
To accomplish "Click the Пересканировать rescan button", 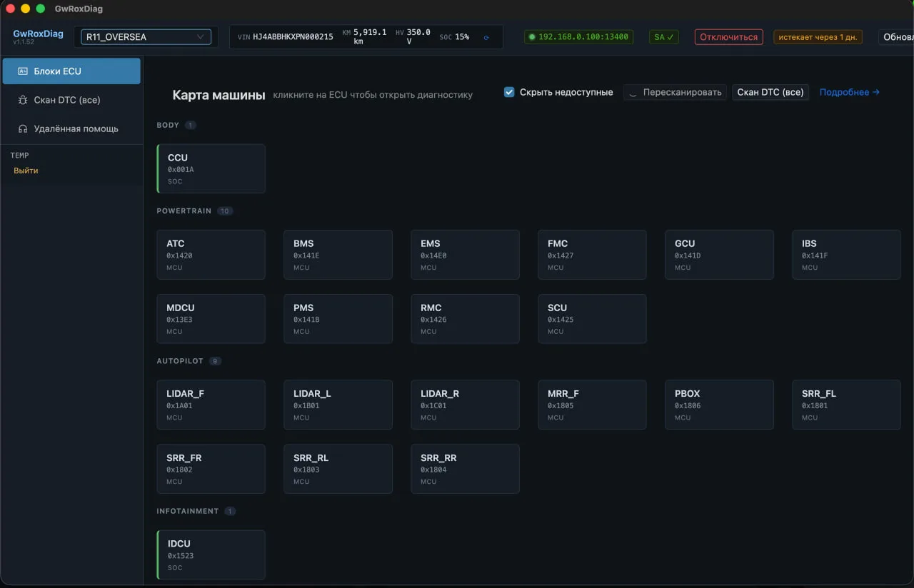I will (x=675, y=92).
